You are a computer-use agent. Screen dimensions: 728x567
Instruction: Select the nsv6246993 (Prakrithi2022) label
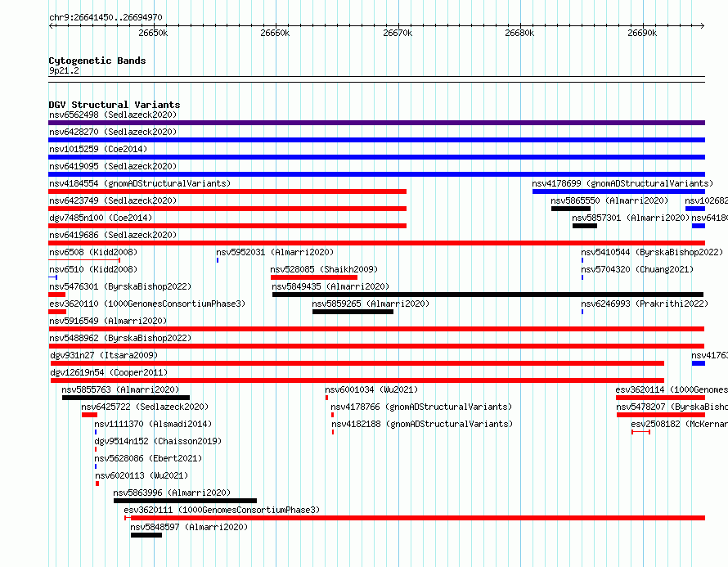click(645, 304)
